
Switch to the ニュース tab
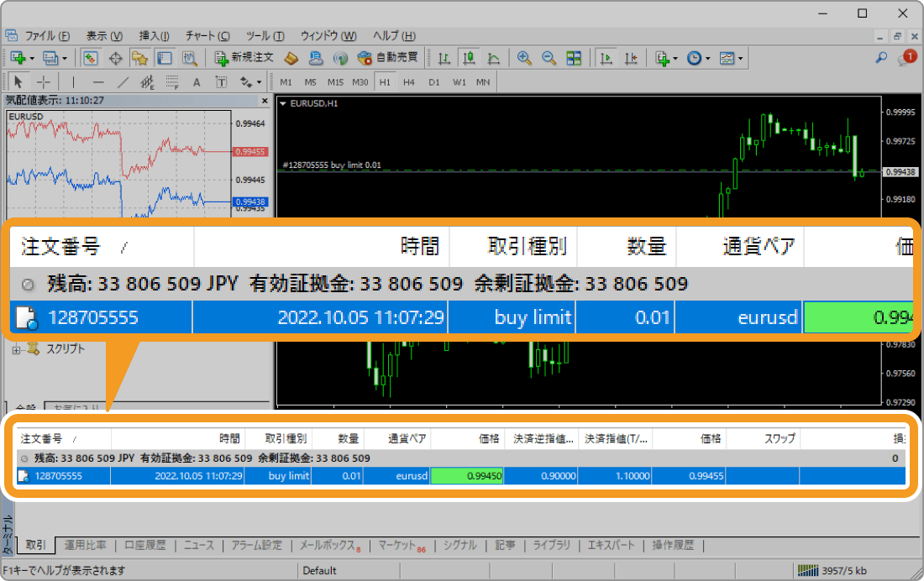(199, 545)
